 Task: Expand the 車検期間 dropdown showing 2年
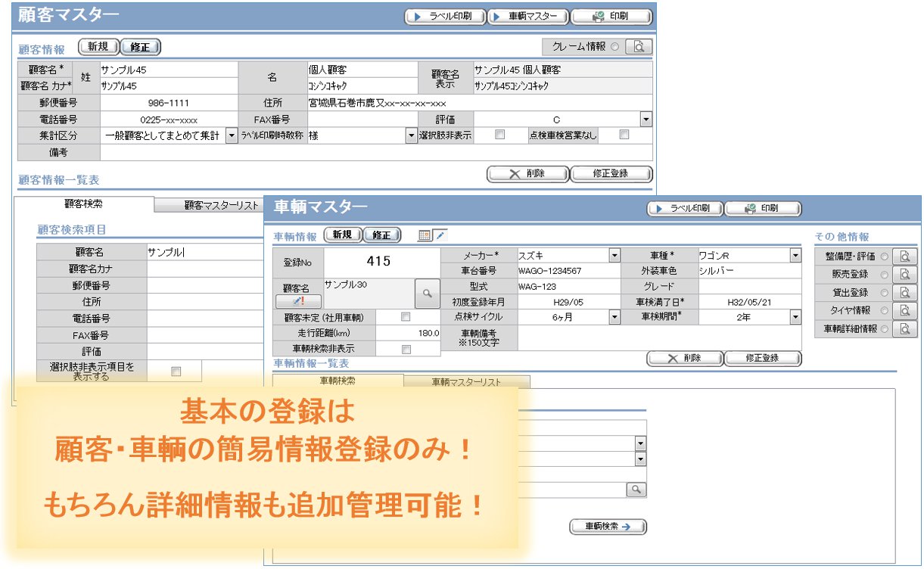pyautogui.click(x=795, y=318)
